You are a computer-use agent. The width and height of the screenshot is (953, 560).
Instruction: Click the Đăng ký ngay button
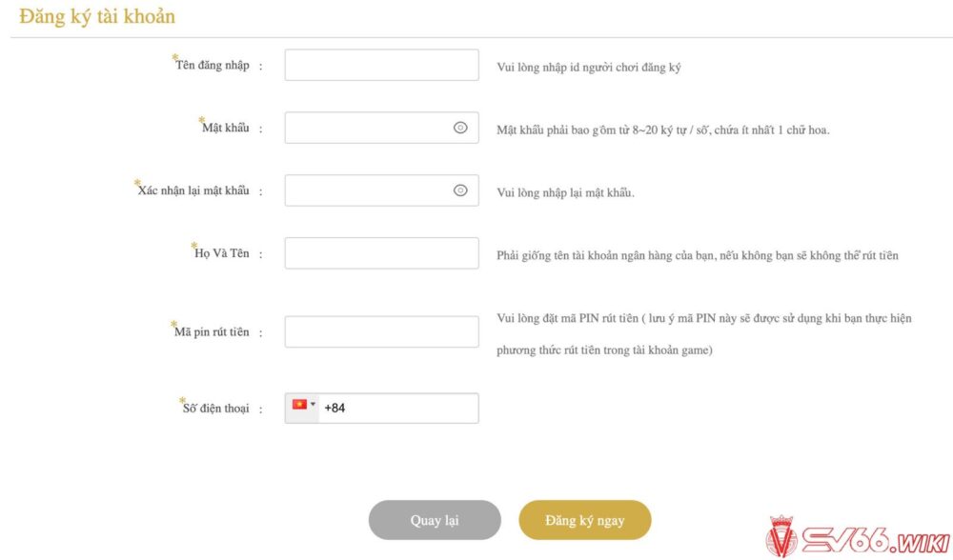pos(585,520)
